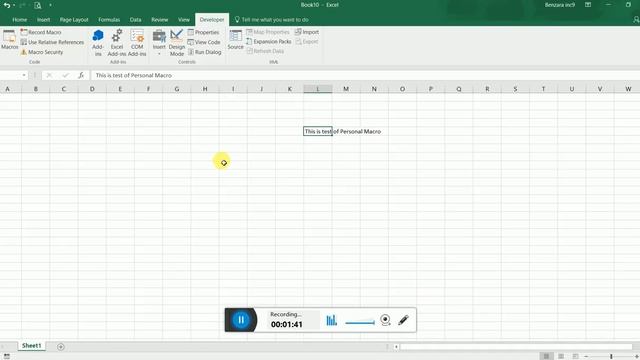Open COM Add-ins

point(137,42)
